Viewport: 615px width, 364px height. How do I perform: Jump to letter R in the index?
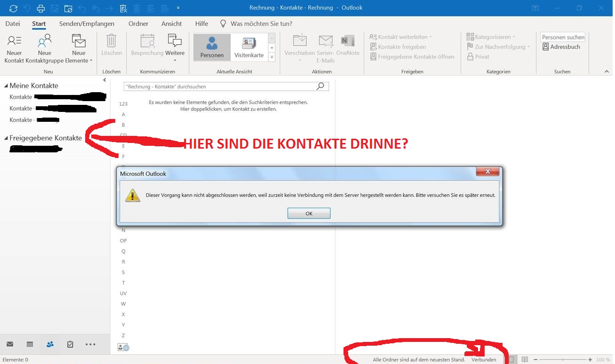point(123,261)
